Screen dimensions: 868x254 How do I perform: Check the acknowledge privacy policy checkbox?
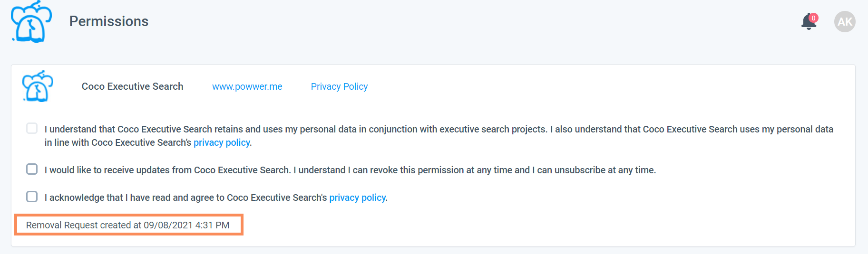coord(32,197)
